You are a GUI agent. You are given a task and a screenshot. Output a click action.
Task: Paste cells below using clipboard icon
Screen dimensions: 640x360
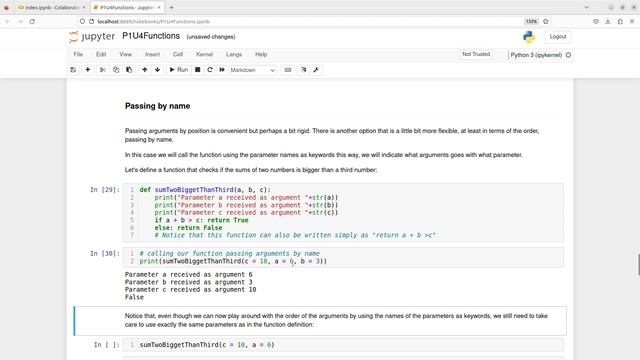(129, 70)
